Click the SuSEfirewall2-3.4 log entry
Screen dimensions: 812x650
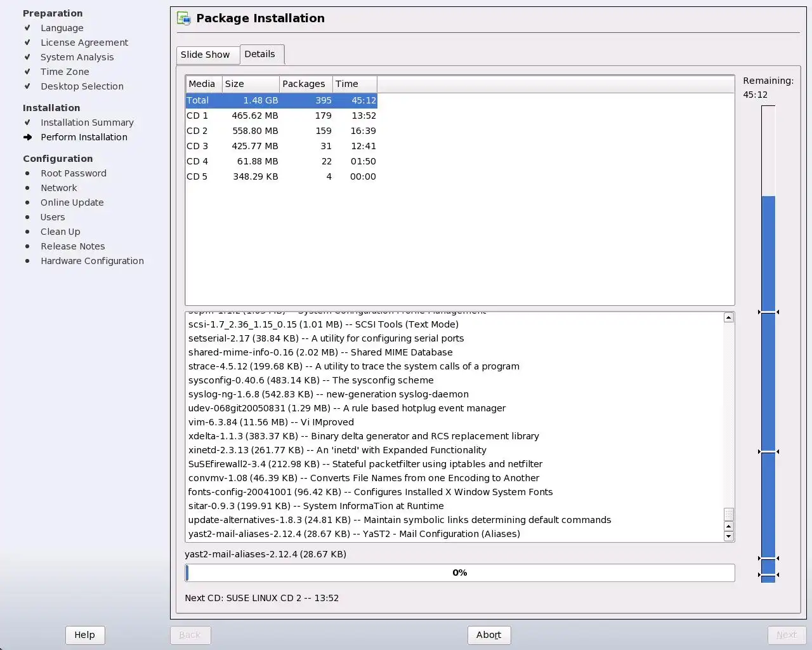[365, 464]
